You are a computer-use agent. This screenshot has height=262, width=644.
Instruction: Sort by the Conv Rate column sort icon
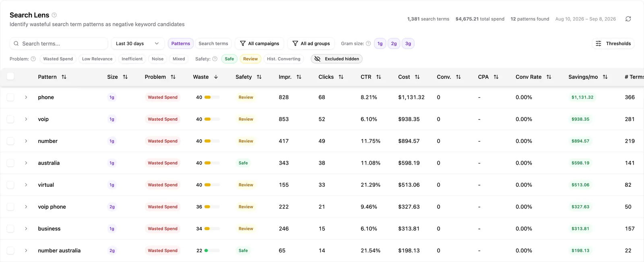[549, 77]
